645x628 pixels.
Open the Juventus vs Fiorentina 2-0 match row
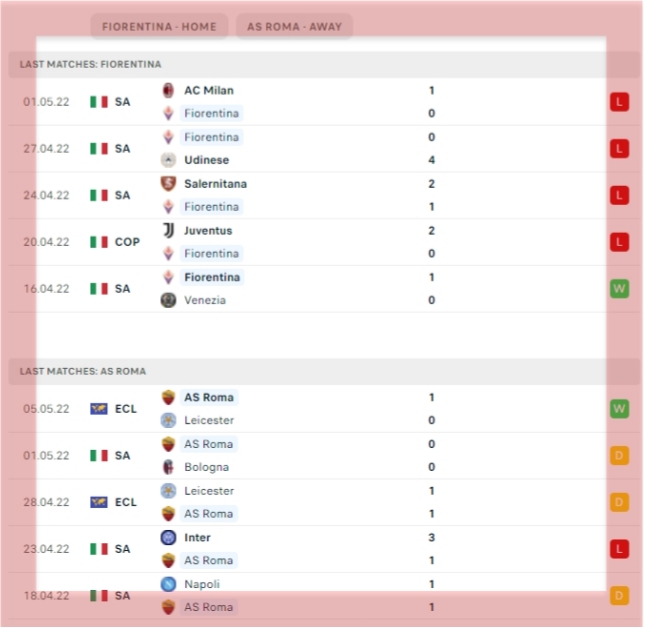(324, 242)
